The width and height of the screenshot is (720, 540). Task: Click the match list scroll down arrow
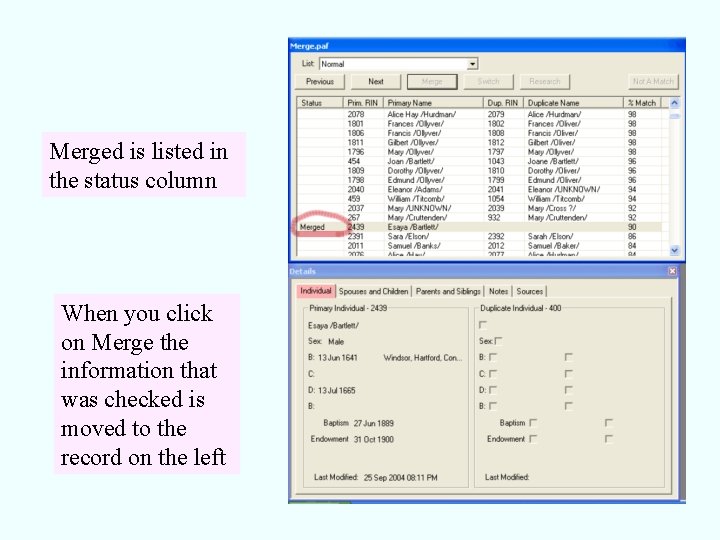674,250
